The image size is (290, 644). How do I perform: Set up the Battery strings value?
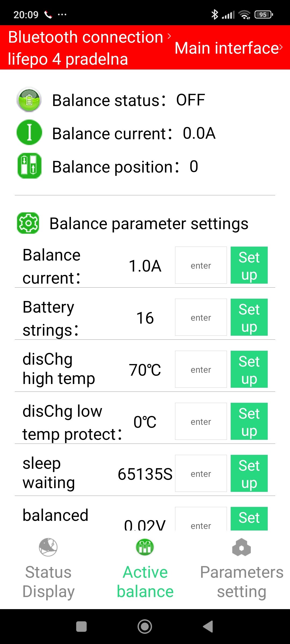tap(249, 317)
